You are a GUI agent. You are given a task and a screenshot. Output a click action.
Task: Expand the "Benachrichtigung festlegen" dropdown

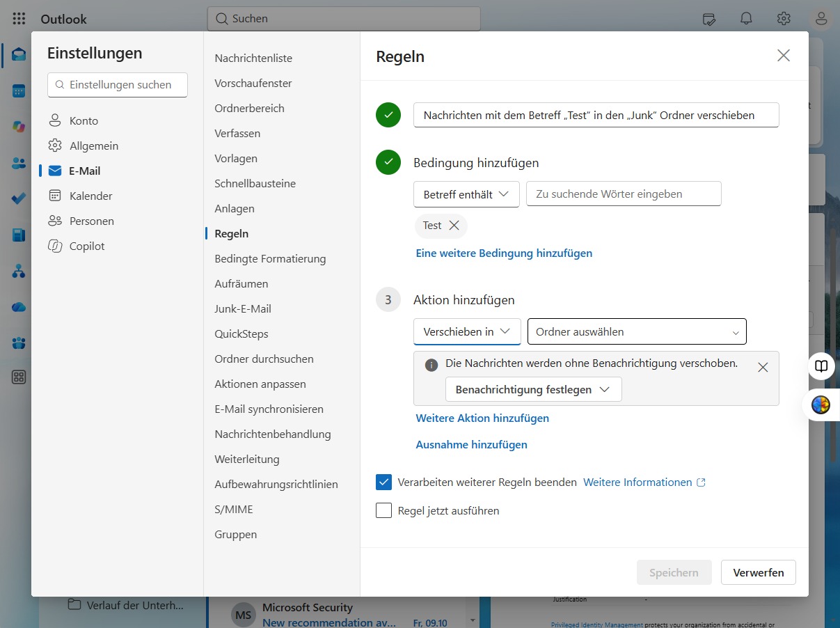coord(533,390)
